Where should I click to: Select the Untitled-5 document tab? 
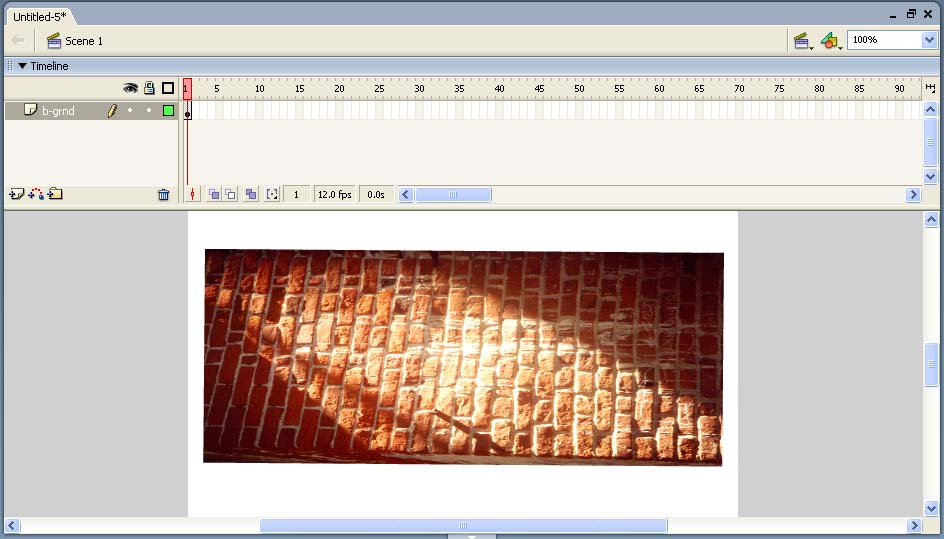click(x=39, y=17)
